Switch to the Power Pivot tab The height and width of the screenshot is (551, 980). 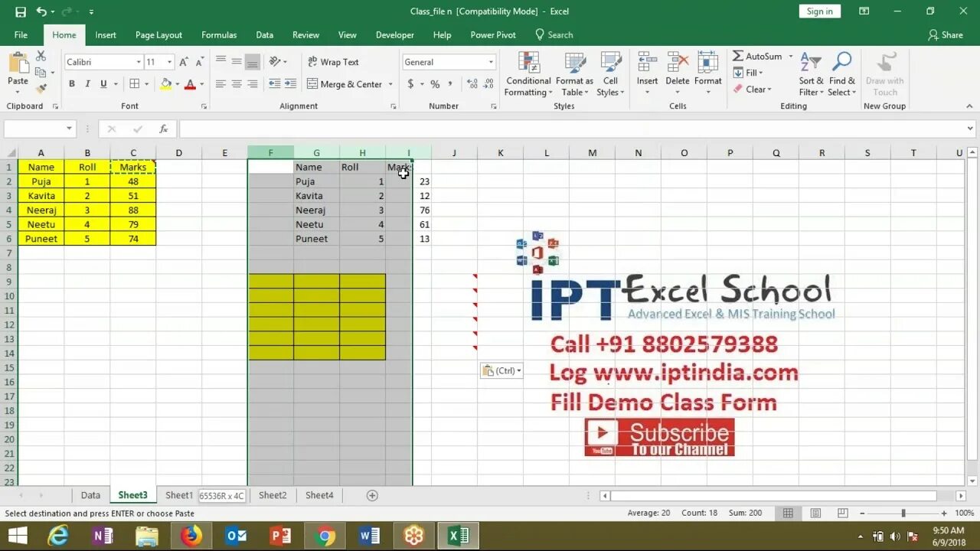click(493, 35)
